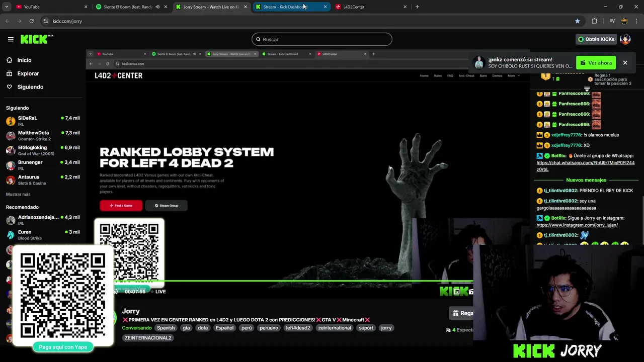Click the dota stream tag
Image resolution: width=644 pixels, height=362 pixels.
click(203, 328)
